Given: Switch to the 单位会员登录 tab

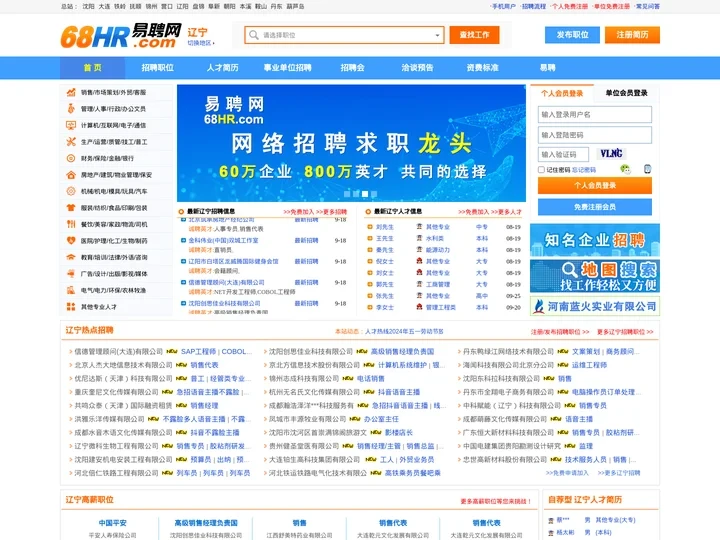Looking at the screenshot, I should (x=626, y=93).
